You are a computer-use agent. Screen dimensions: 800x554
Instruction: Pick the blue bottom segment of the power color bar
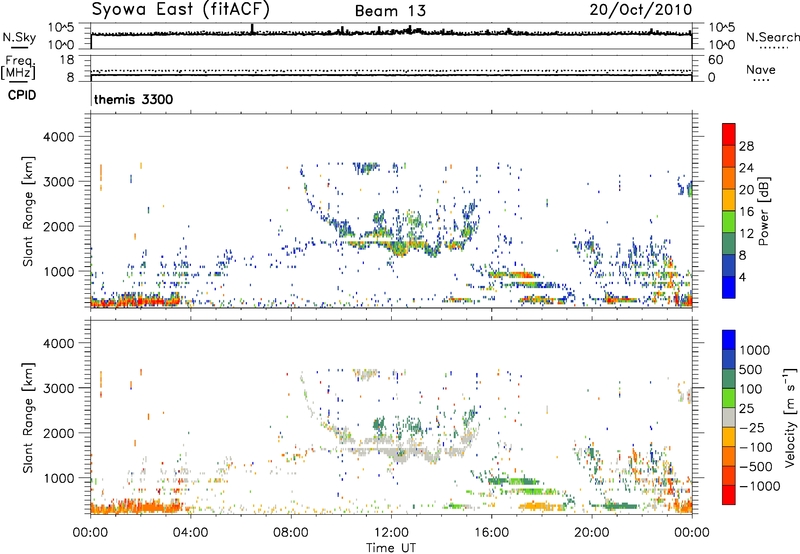(x=729, y=287)
